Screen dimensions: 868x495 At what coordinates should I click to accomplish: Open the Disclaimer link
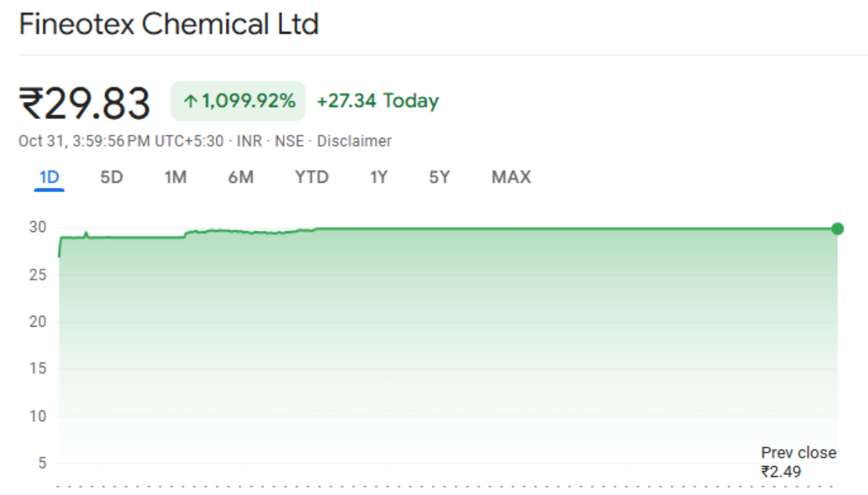click(354, 141)
